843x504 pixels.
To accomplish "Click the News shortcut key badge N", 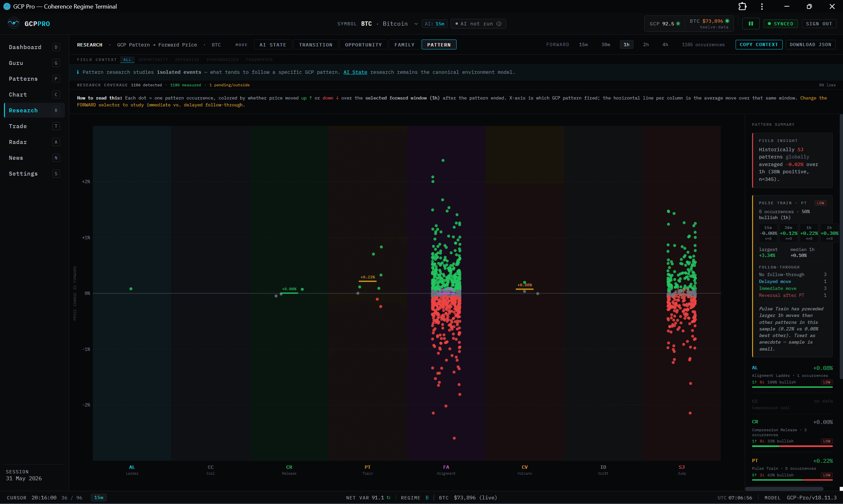I will click(x=56, y=157).
